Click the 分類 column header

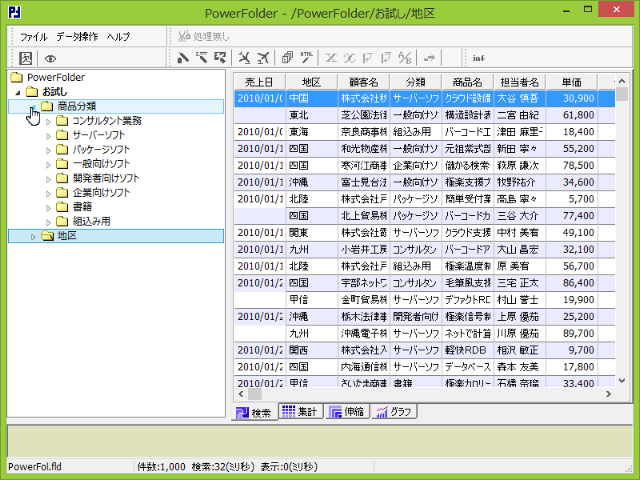click(416, 82)
